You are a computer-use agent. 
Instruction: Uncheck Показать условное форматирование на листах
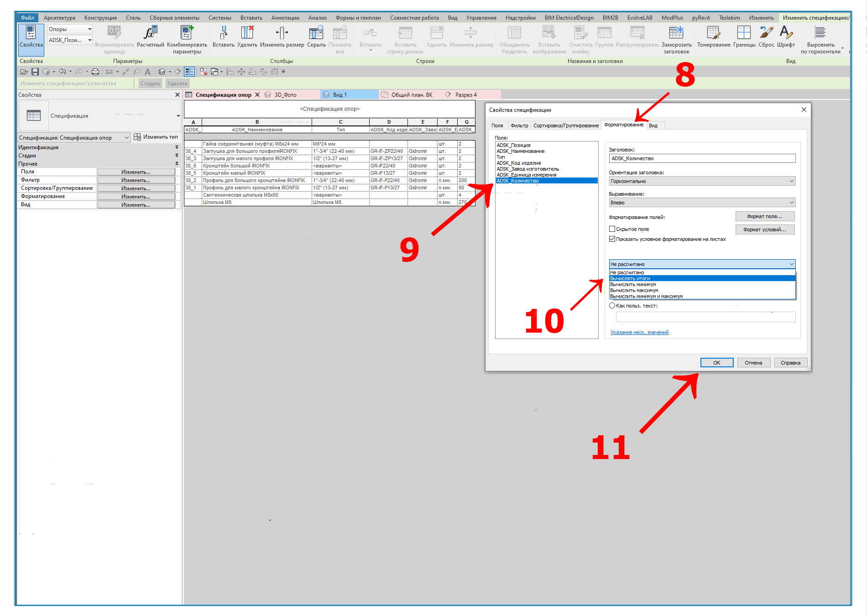click(612, 239)
